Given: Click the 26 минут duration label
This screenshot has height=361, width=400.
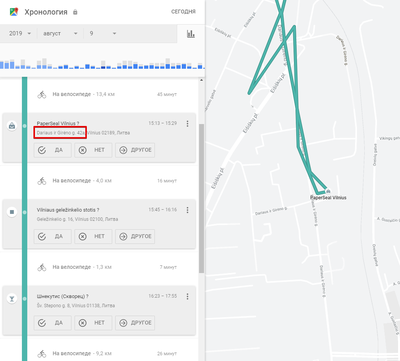Looking at the screenshot, I should coord(167,353).
